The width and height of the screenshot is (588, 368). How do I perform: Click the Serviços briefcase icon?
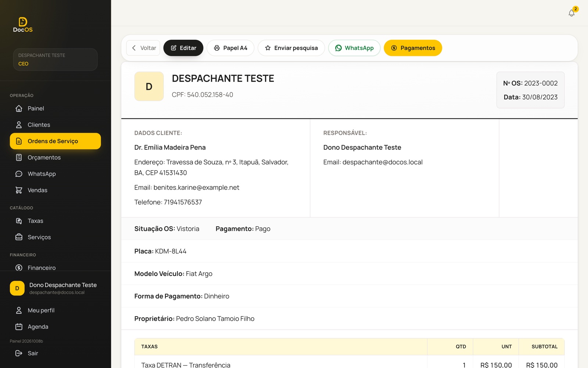19,237
